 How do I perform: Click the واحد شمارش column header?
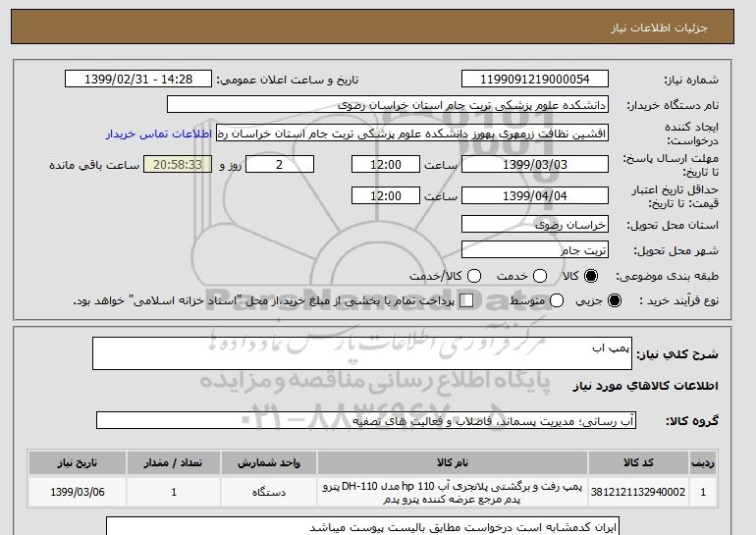269,462
